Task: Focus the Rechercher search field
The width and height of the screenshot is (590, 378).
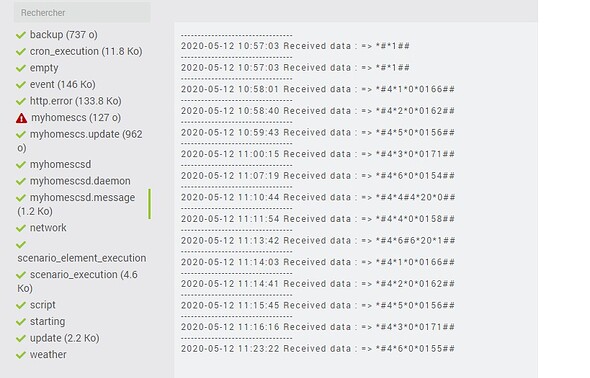Action: [82, 12]
